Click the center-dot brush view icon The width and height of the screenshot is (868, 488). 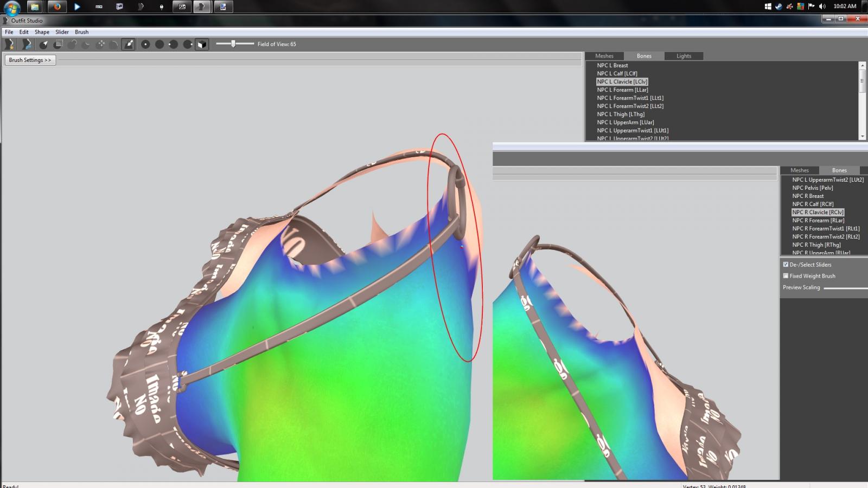tap(145, 44)
